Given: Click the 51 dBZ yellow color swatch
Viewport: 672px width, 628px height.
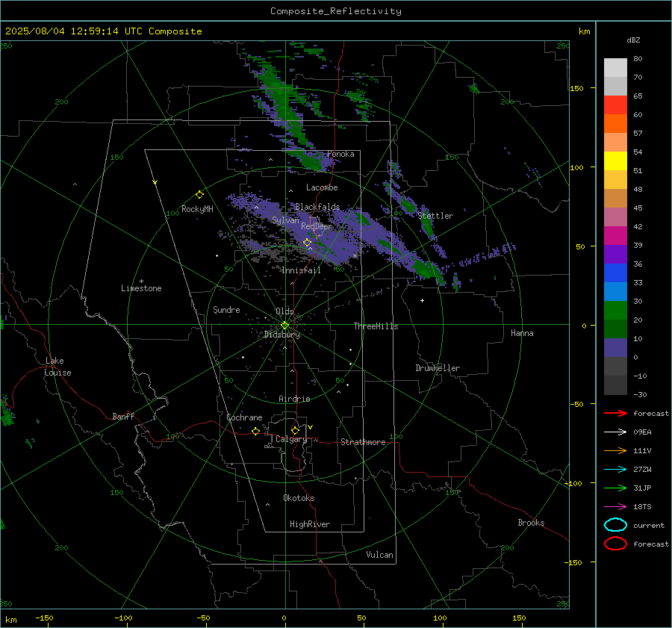Looking at the screenshot, I should pyautogui.click(x=615, y=161).
